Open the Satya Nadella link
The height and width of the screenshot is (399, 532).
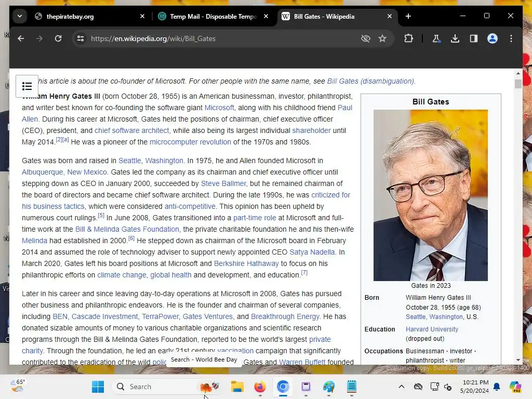coord(312,252)
